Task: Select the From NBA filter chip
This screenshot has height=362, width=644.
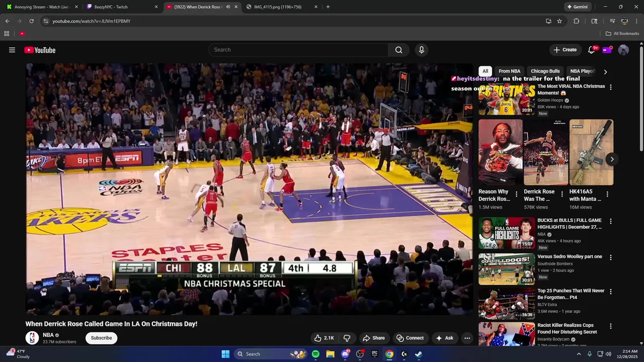Action: [x=509, y=71]
